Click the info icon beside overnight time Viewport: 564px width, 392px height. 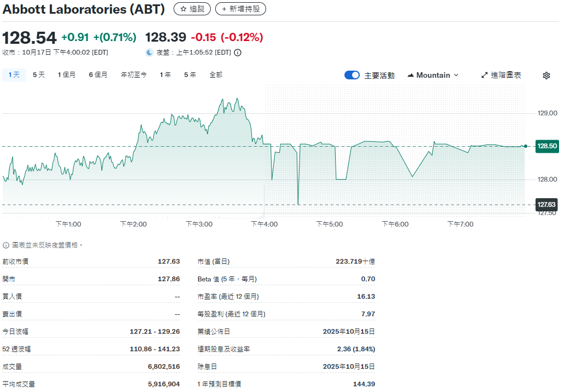[x=238, y=53]
